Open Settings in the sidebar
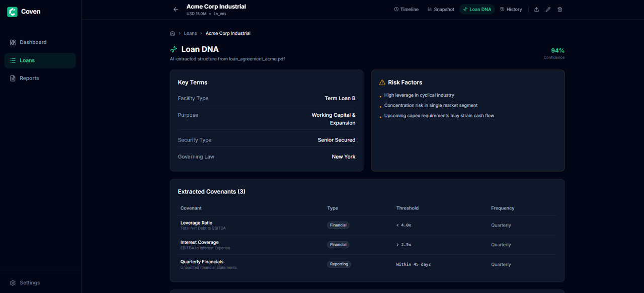This screenshot has width=644, height=293. point(40,283)
